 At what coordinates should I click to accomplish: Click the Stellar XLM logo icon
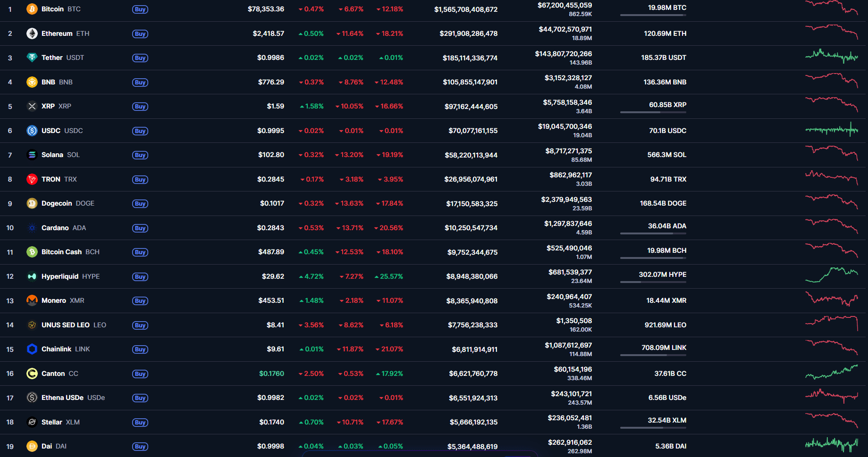pos(32,422)
